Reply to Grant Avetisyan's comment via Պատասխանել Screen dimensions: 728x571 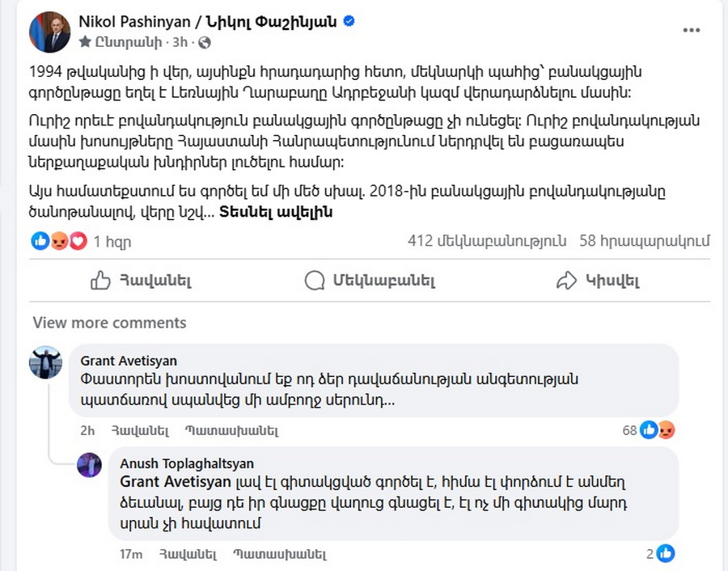click(231, 431)
